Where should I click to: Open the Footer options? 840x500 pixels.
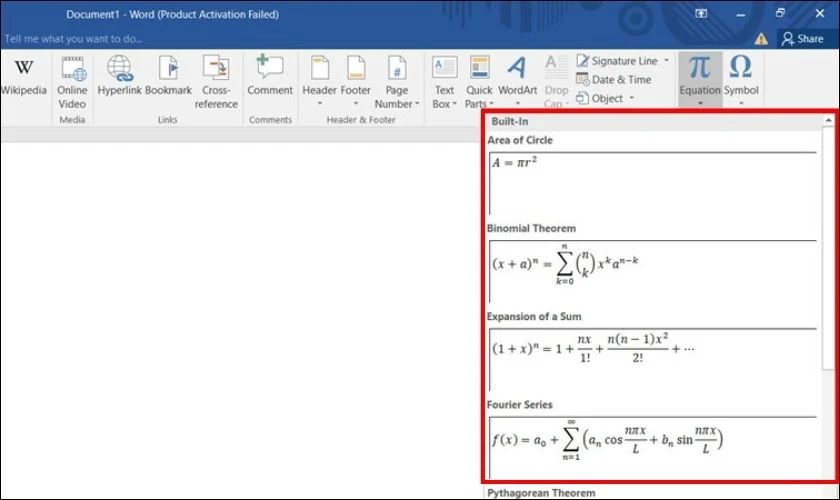[x=356, y=80]
